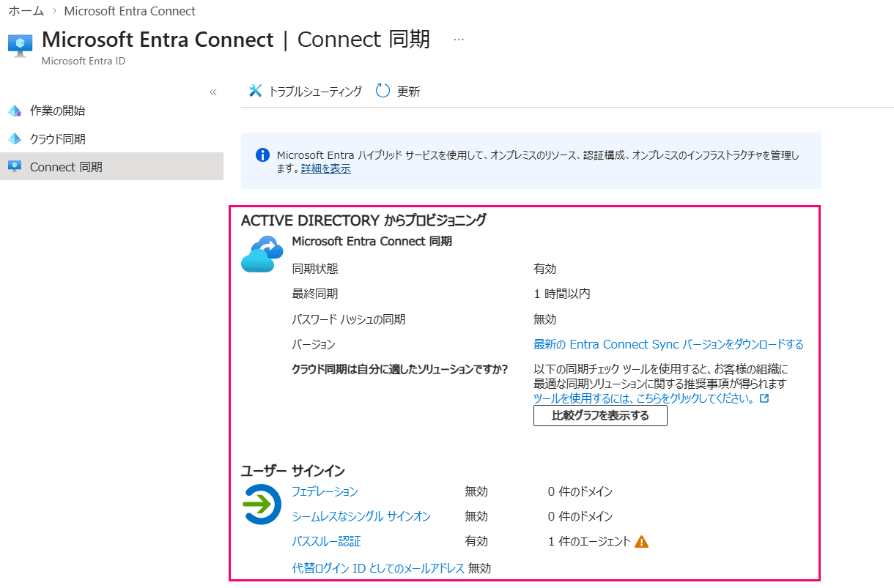Open the ellipsis more options menu
The image size is (894, 588).
(x=459, y=40)
